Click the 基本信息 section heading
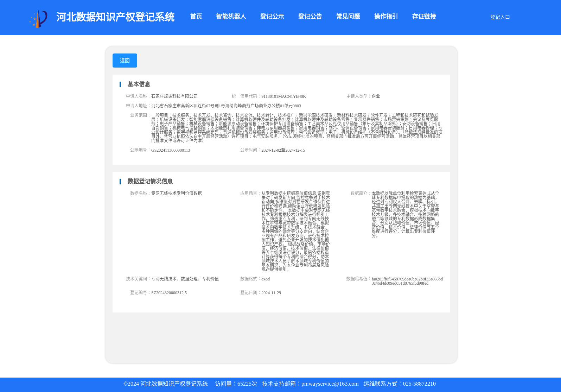The width and height of the screenshot is (561, 392). pyautogui.click(x=139, y=84)
